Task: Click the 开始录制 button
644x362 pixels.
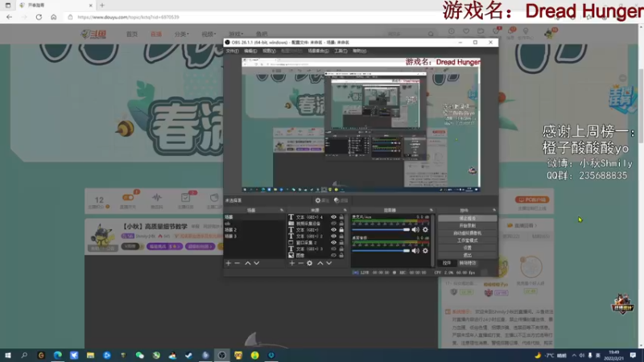Action: (468, 226)
